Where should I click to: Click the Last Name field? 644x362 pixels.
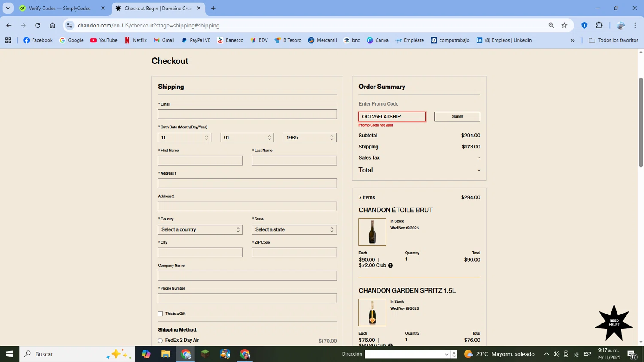pyautogui.click(x=294, y=160)
